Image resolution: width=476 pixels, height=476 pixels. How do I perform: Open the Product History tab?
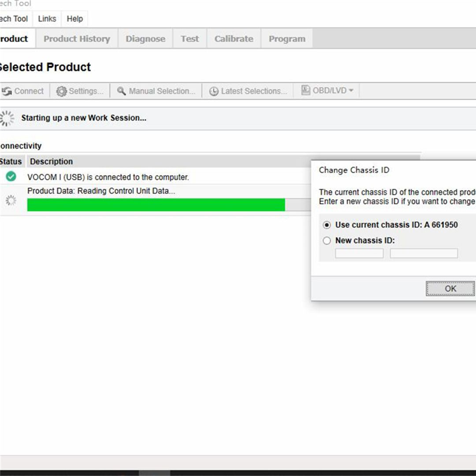tap(77, 38)
